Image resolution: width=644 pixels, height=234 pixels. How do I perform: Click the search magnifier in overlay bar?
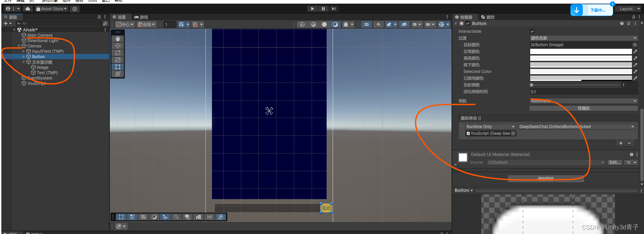coord(176,217)
